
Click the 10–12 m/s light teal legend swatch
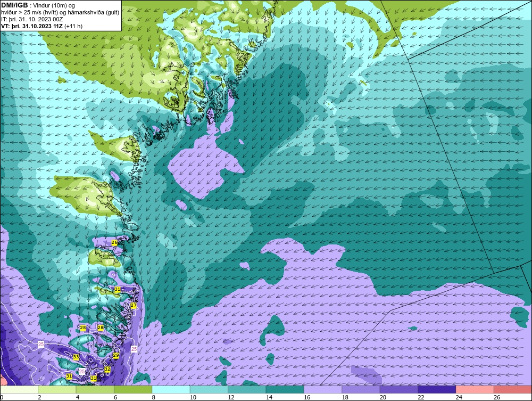209,389
